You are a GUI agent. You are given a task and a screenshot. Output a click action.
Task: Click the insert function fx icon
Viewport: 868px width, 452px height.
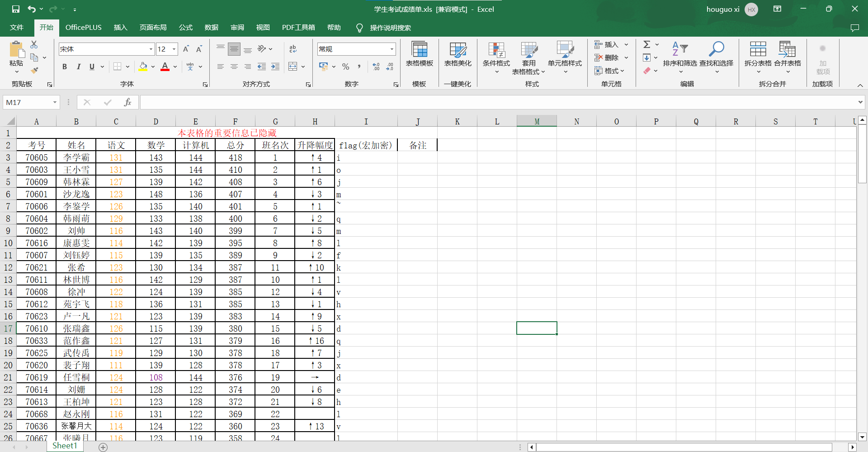pos(128,102)
